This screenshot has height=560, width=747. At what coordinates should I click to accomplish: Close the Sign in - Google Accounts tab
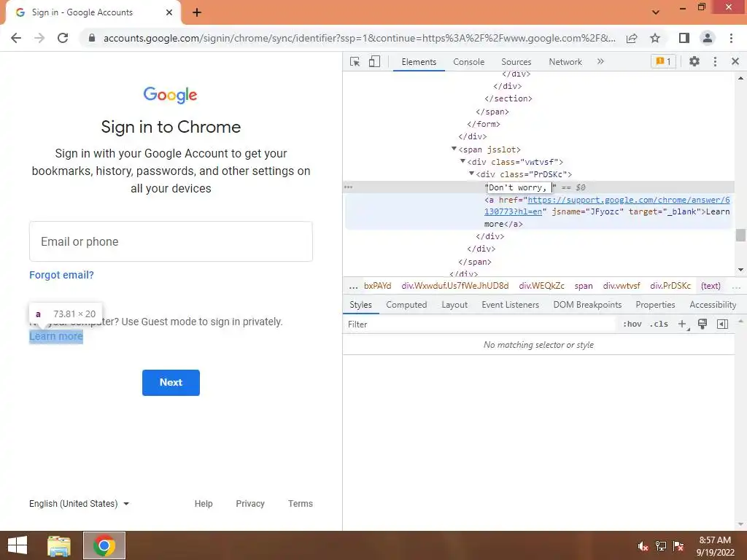169,12
